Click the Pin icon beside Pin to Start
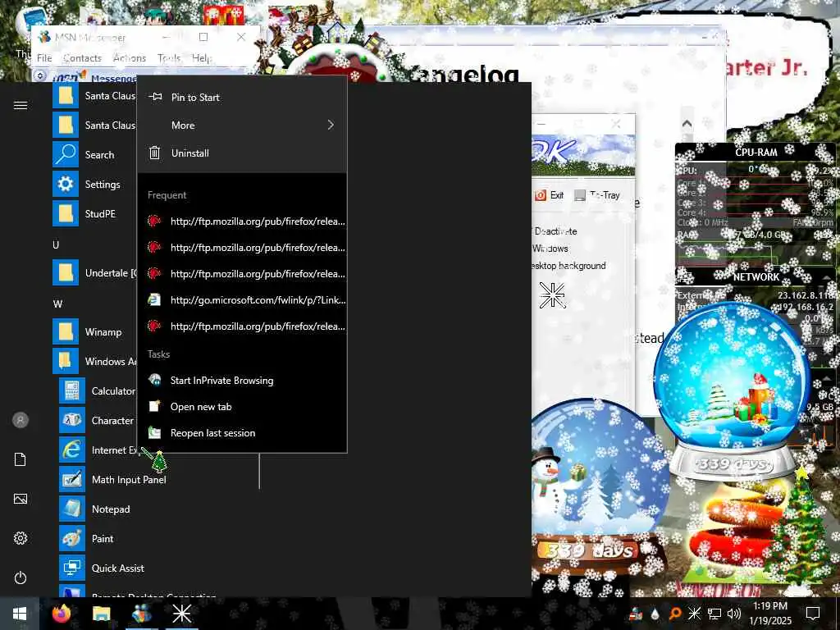The width and height of the screenshot is (840, 630). click(155, 97)
